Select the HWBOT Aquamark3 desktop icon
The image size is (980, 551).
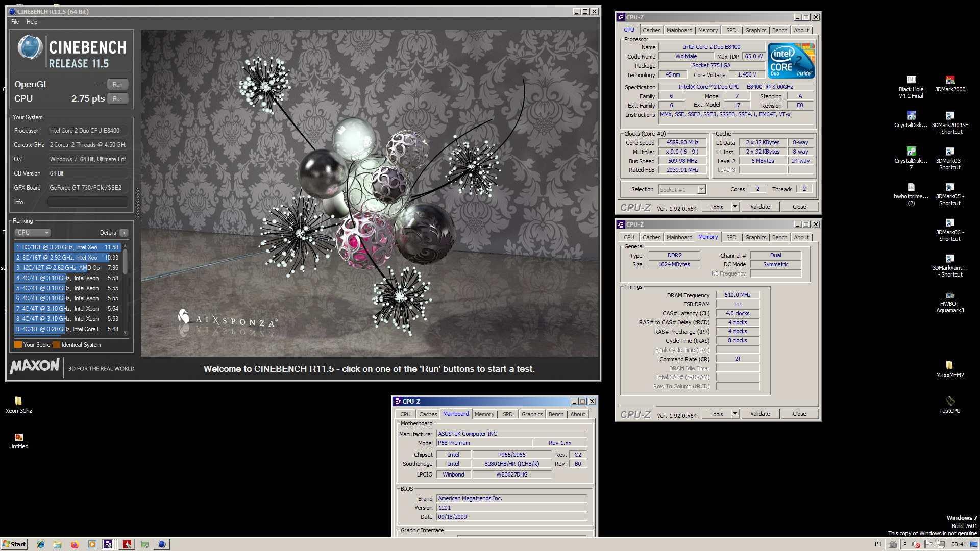[950, 302]
